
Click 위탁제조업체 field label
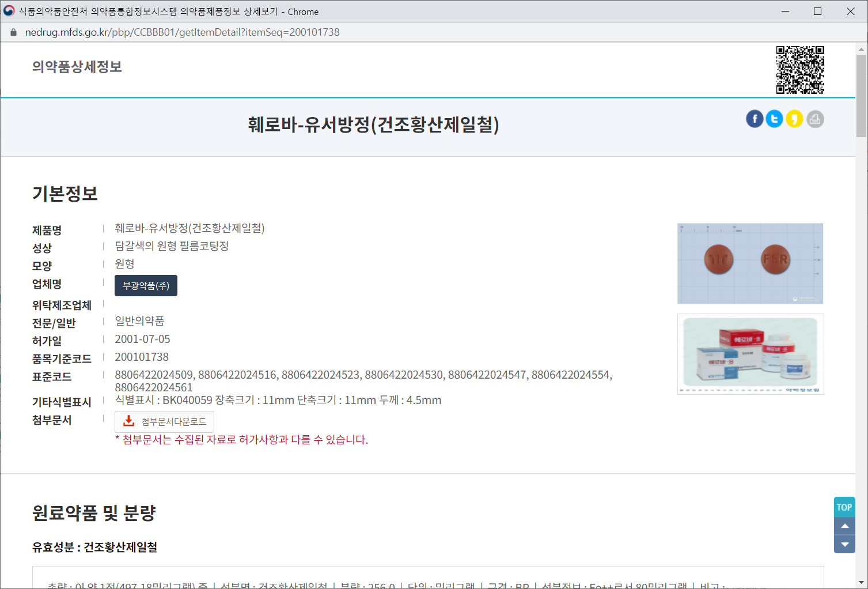point(62,305)
